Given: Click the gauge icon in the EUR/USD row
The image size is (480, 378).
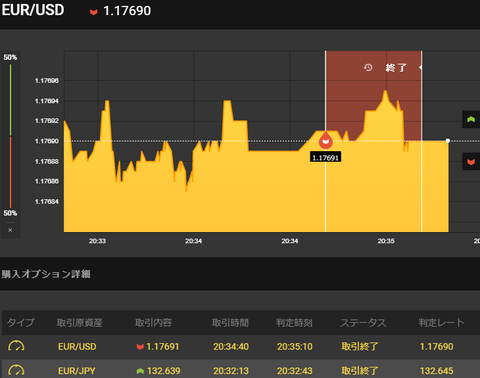Looking at the screenshot, I should click(16, 346).
